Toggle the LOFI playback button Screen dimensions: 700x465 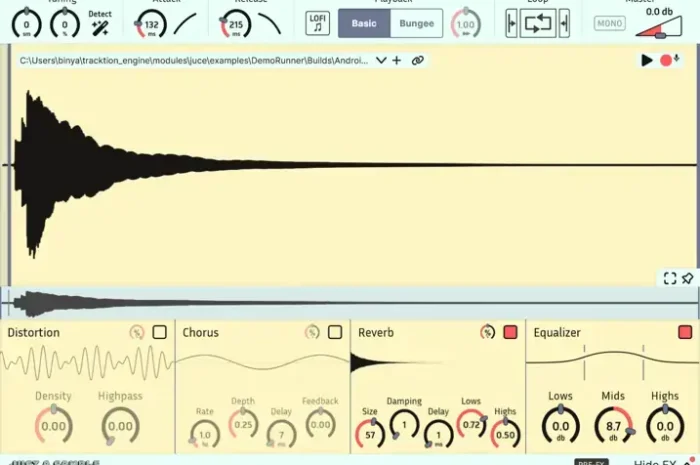[317, 23]
